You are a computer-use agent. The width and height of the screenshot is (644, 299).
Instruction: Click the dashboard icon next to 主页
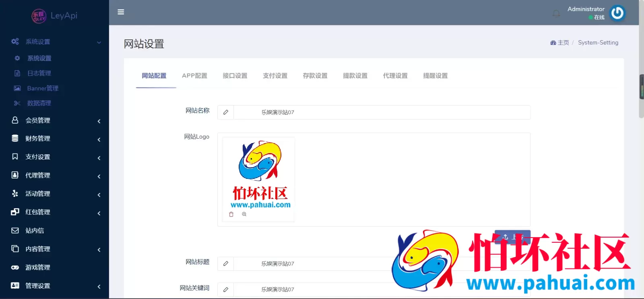(x=553, y=43)
